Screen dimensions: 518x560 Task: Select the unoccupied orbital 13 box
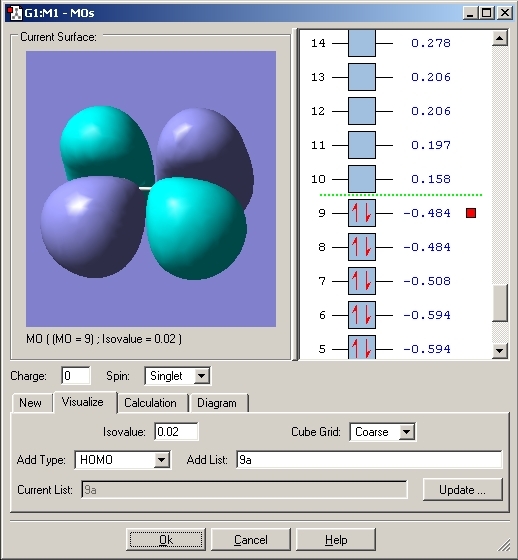(x=362, y=77)
